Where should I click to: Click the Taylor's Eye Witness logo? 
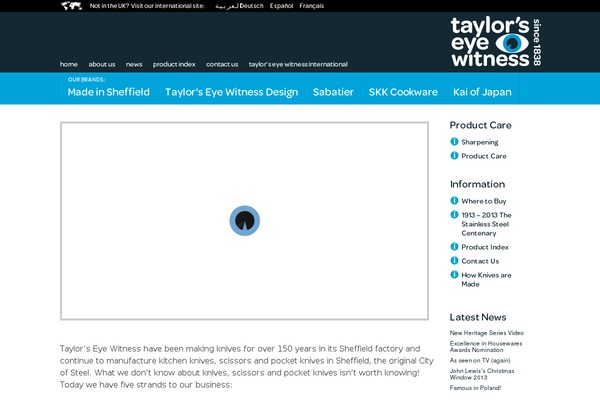tap(496, 42)
